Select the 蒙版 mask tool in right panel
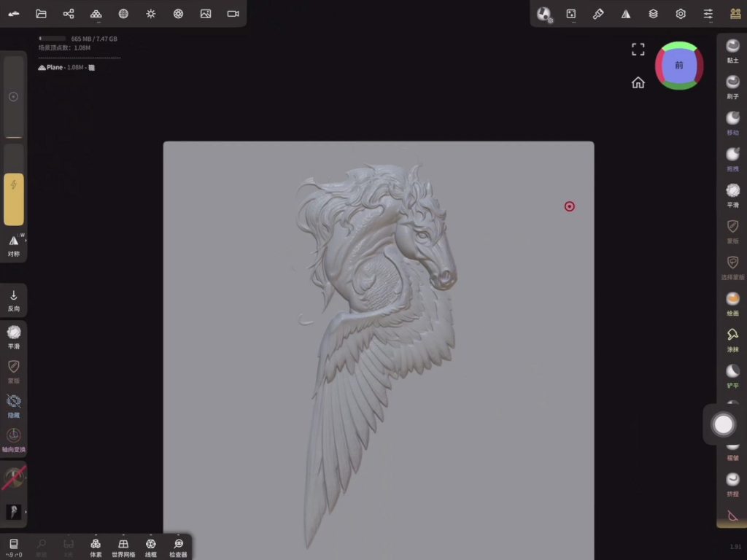Image resolution: width=747 pixels, height=560 pixels. 732,232
